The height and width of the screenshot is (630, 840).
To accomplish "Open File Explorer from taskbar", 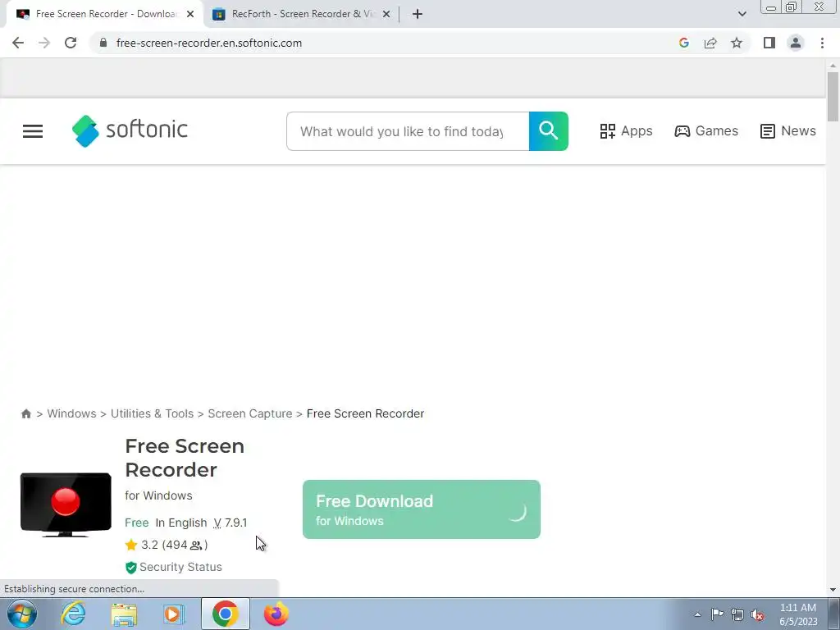I will 124,614.
